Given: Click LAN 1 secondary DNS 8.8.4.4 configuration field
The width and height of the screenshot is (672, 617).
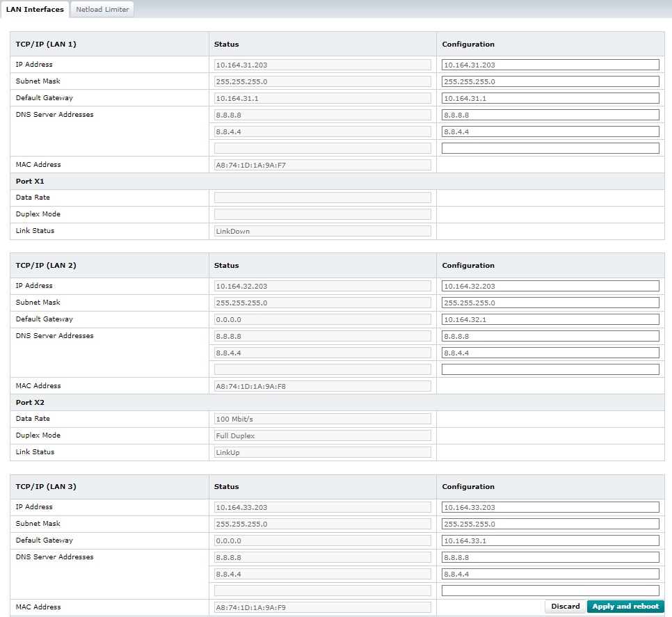Looking at the screenshot, I should point(550,131).
